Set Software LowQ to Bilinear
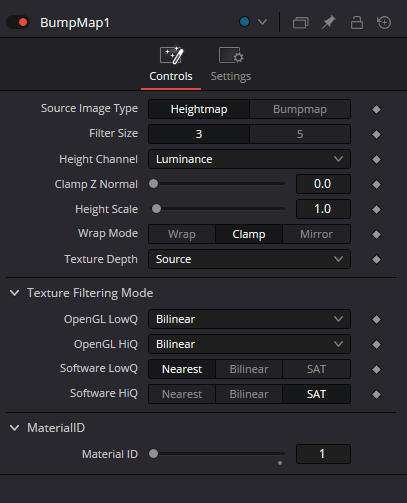This screenshot has width=407, height=503. (x=249, y=369)
